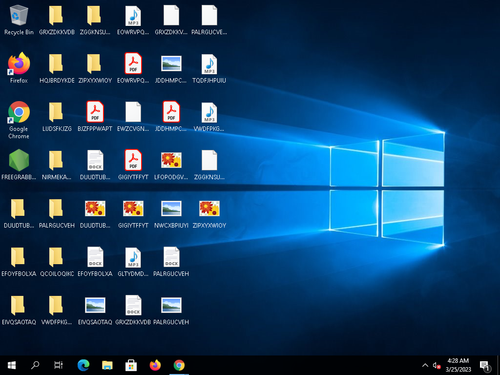Launch Microsoft Edge from the taskbar
500x375 pixels.
[83, 365]
